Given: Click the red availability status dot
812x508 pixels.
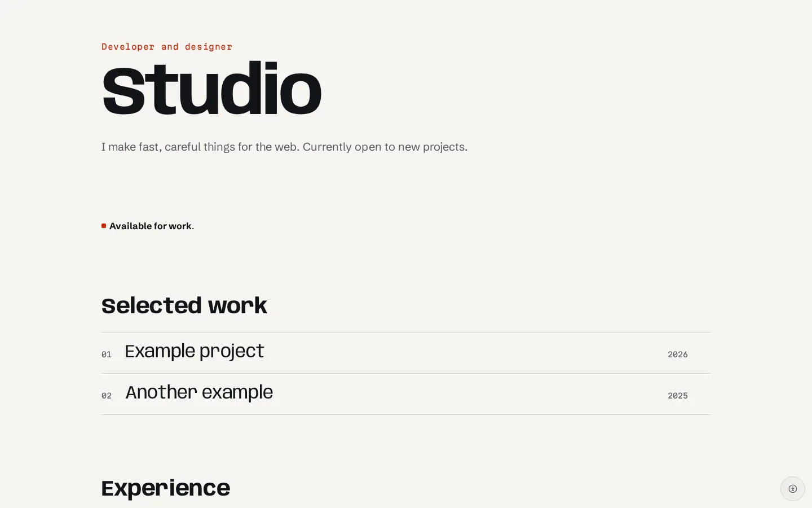Looking at the screenshot, I should [104, 226].
